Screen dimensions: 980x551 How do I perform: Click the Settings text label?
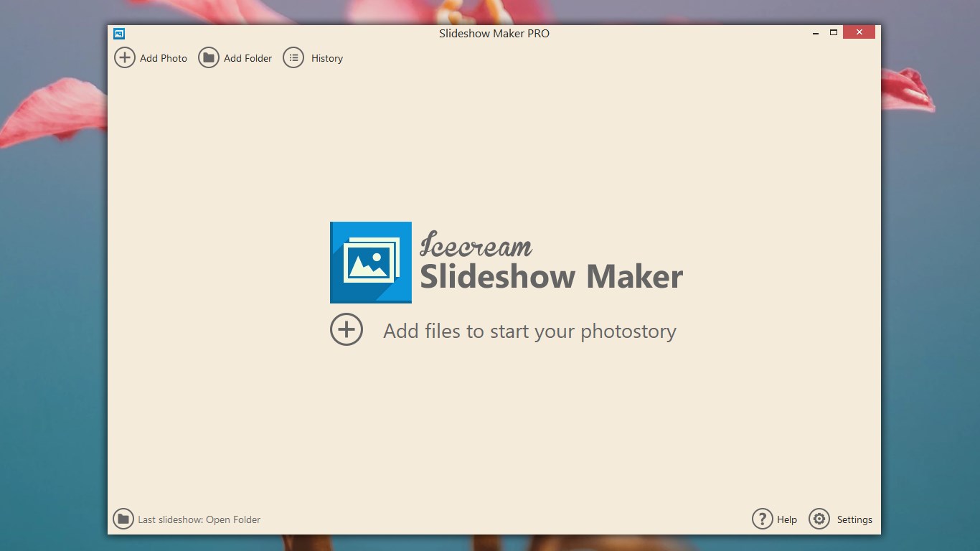(x=854, y=519)
